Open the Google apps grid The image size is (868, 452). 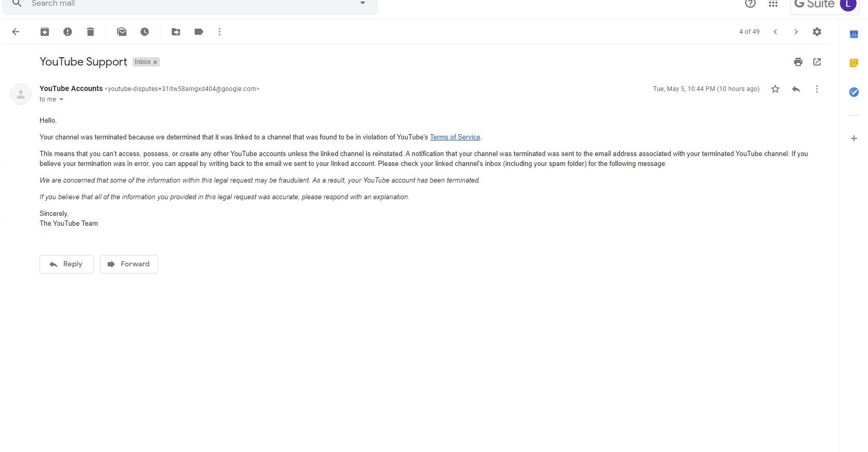pyautogui.click(x=773, y=4)
